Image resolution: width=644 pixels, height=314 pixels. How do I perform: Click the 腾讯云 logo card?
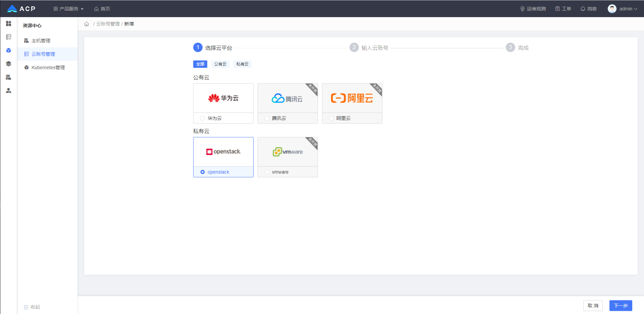tap(288, 98)
